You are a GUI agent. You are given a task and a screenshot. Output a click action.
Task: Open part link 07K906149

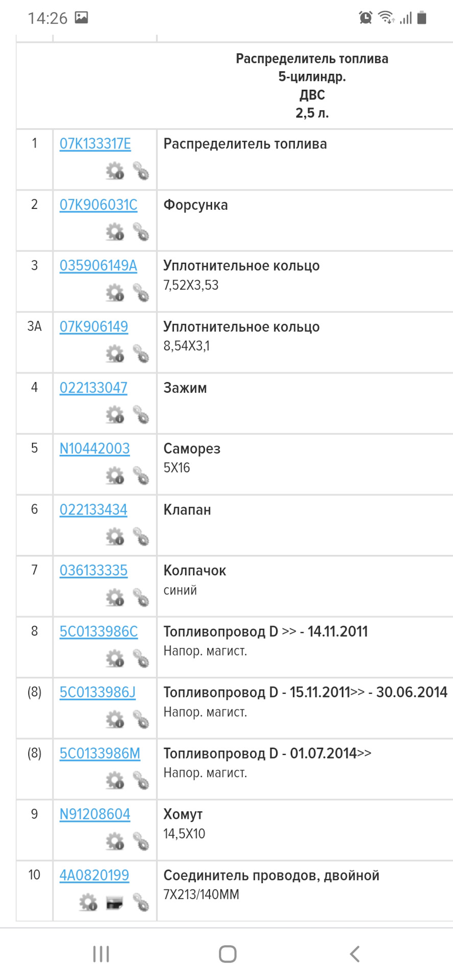93,327
